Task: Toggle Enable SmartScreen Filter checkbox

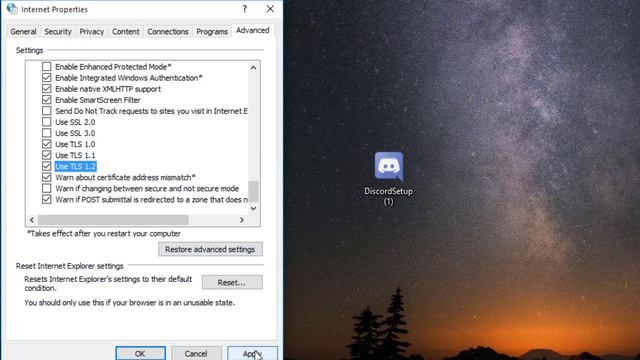Action: [x=47, y=100]
